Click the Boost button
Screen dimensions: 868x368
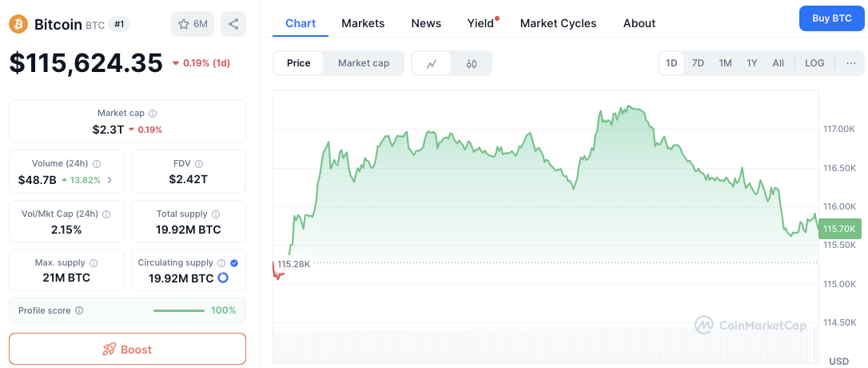pyautogui.click(x=127, y=349)
